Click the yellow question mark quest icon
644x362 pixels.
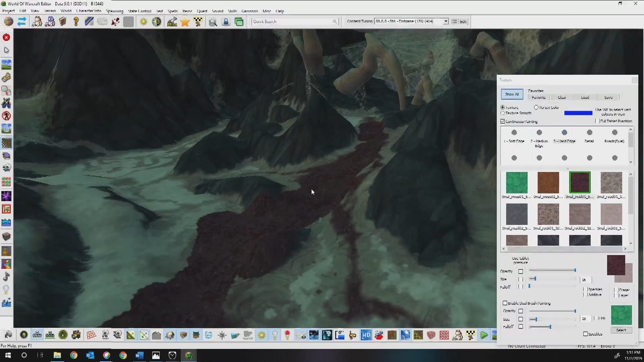tap(76, 22)
